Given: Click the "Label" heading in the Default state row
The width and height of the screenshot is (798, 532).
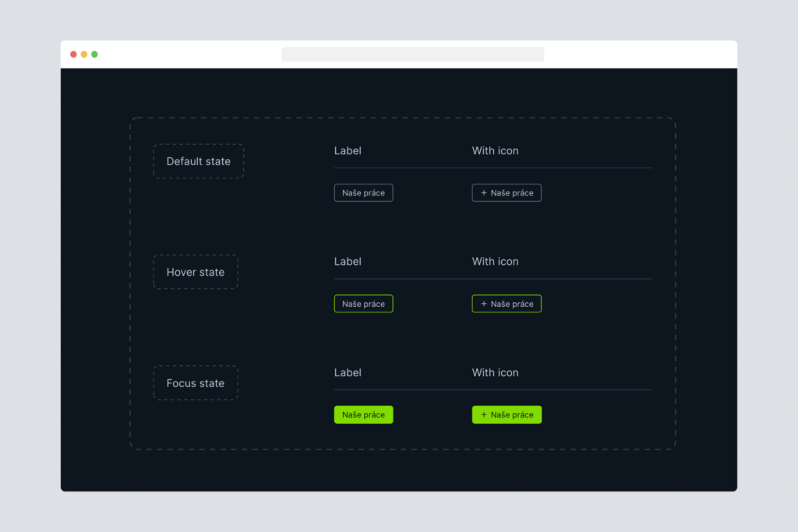Looking at the screenshot, I should click(348, 150).
